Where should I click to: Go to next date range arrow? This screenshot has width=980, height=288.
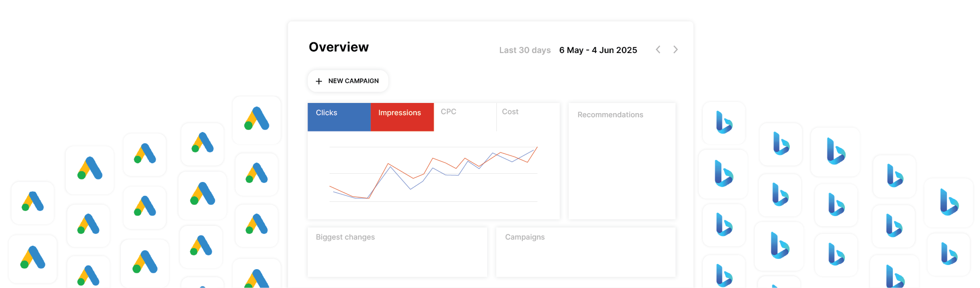(675, 49)
